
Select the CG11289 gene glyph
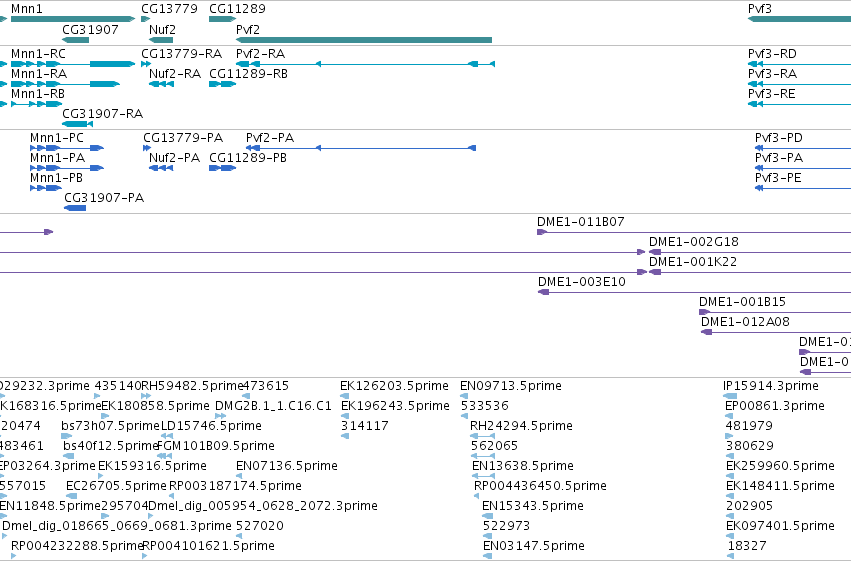pyautogui.click(x=223, y=20)
